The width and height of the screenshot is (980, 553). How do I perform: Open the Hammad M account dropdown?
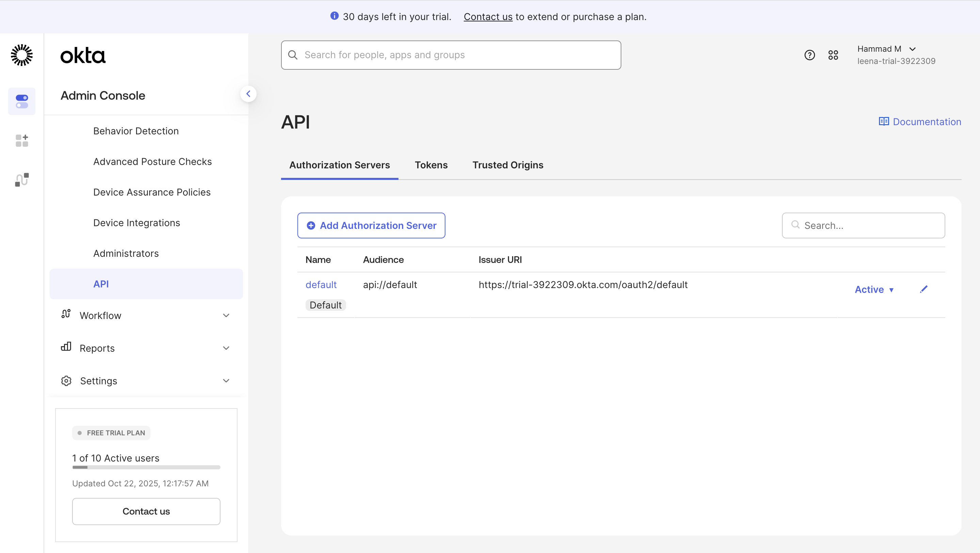click(x=886, y=49)
